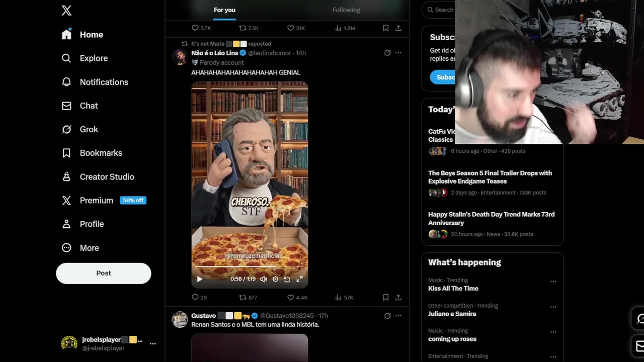
Task: Go to Profile page
Action: [x=83, y=224]
